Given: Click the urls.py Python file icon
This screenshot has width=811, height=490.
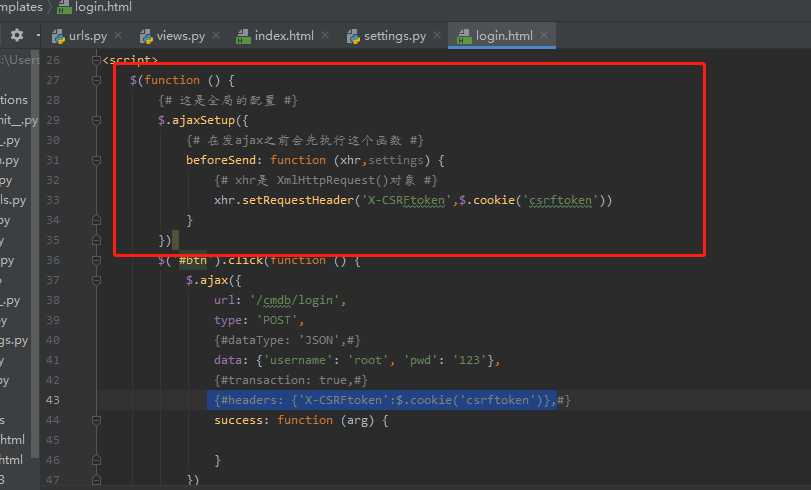Looking at the screenshot, I should point(58,36).
